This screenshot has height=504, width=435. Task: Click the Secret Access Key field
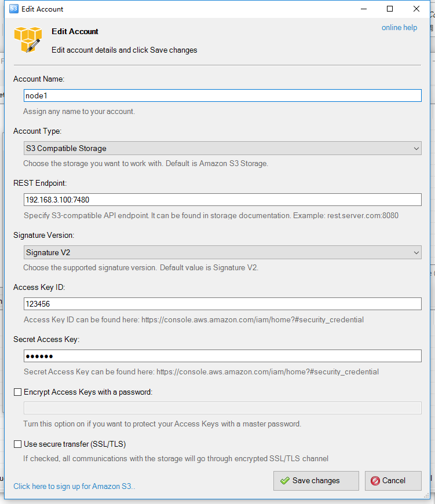tap(222, 356)
